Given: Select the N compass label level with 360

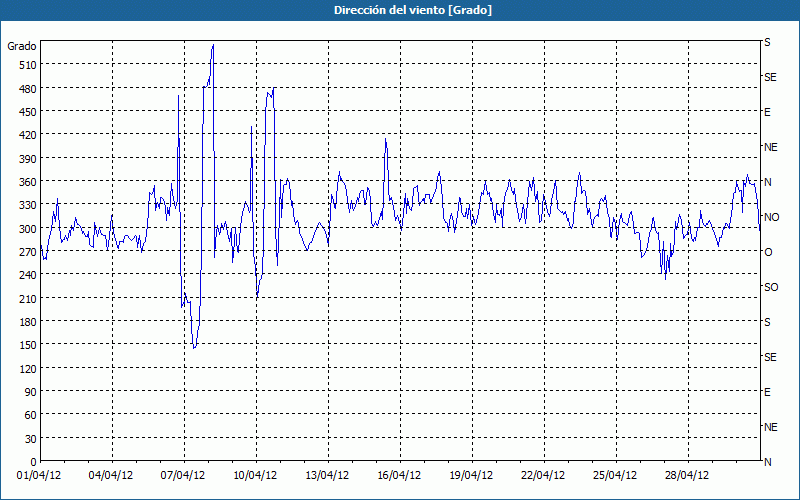Looking at the screenshot, I should (767, 182).
